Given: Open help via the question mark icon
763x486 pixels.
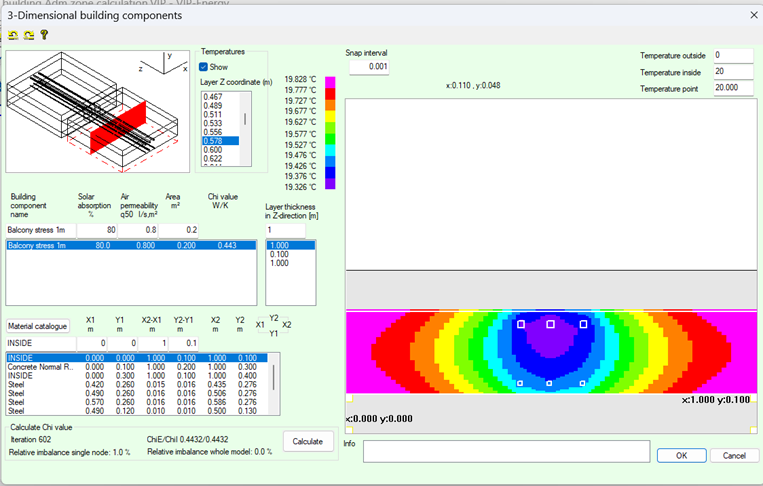Looking at the screenshot, I should 43,35.
